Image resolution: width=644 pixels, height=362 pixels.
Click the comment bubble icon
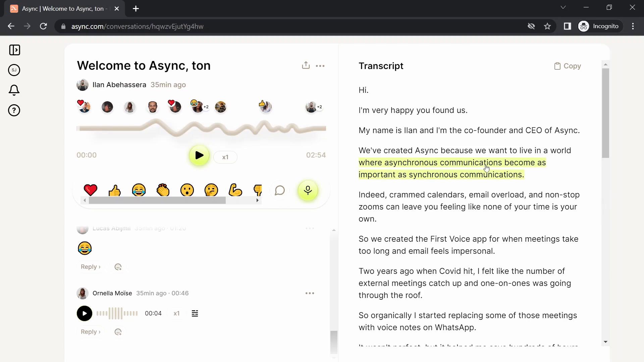click(x=280, y=190)
